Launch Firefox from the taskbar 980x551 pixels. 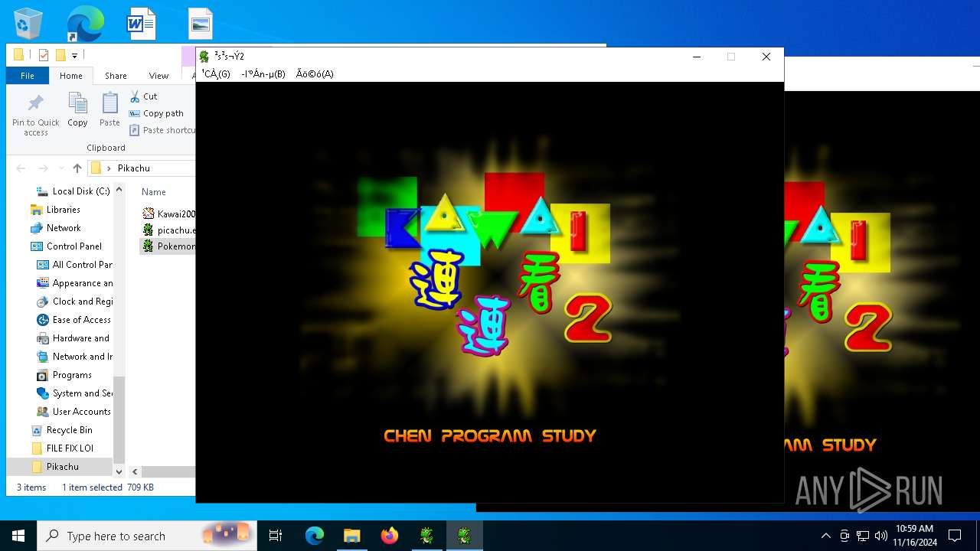[390, 536]
